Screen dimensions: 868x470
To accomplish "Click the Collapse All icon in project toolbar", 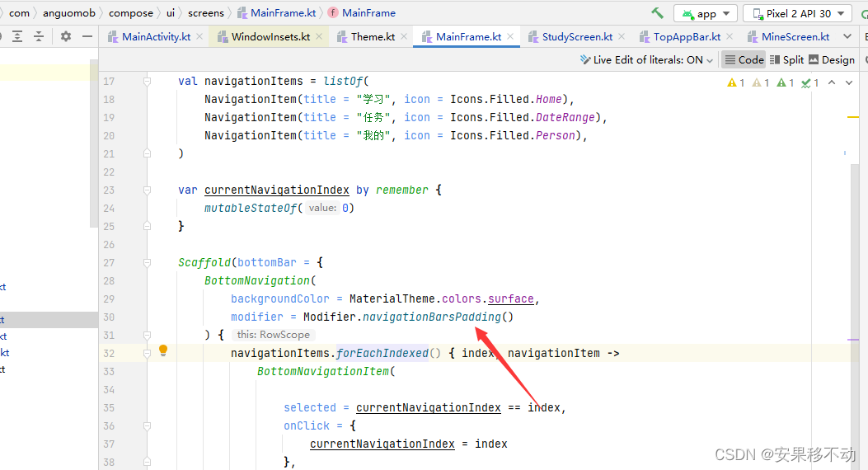I will [39, 36].
